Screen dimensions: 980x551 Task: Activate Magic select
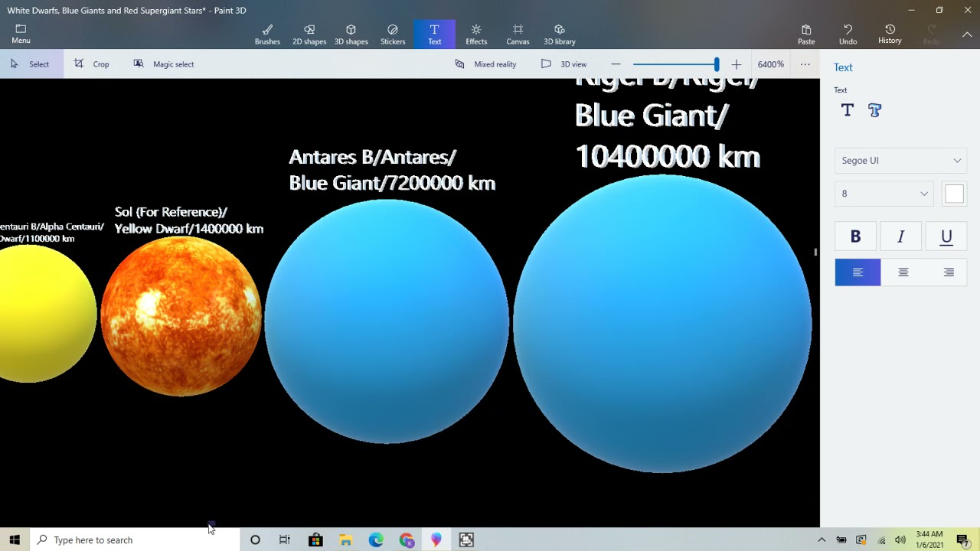pyautogui.click(x=164, y=64)
